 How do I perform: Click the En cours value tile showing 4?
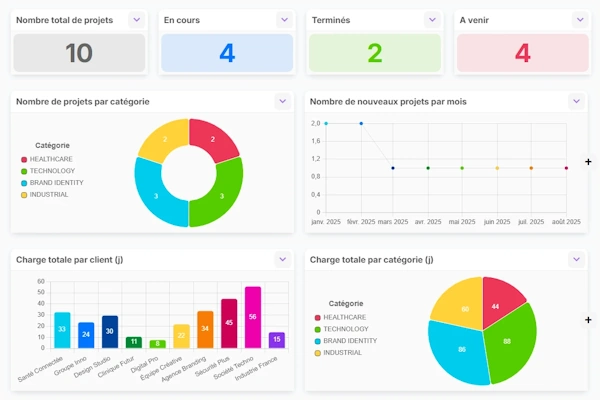[227, 53]
